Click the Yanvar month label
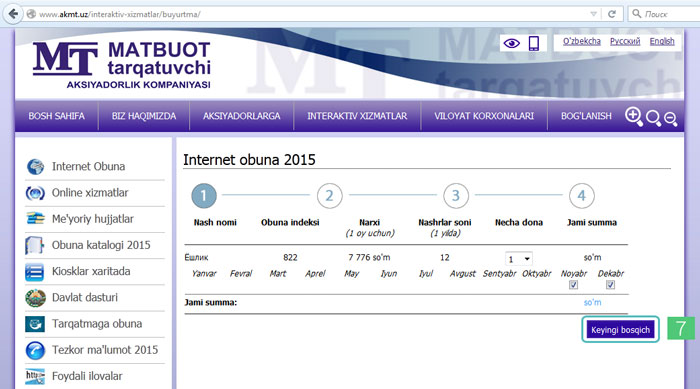Viewport: 700px width, 389px height. (x=204, y=273)
